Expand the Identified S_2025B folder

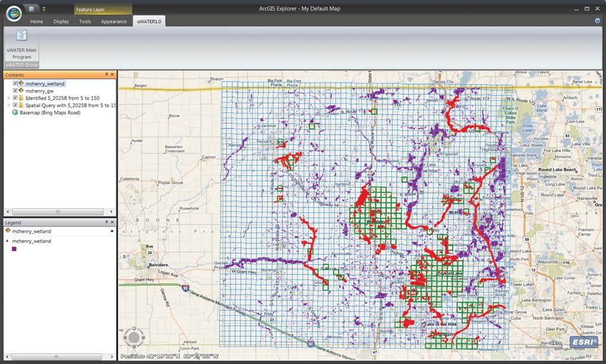click(9, 98)
